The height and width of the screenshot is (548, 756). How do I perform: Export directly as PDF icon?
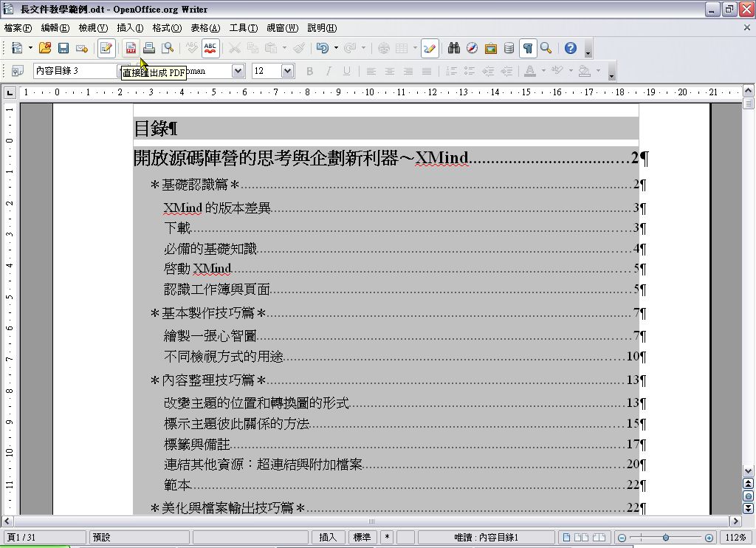click(131, 48)
